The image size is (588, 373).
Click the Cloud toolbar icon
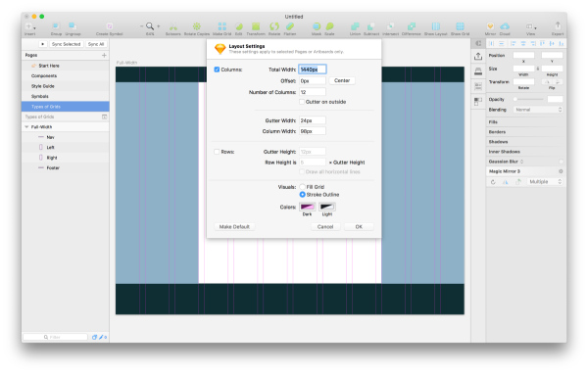[x=505, y=25]
